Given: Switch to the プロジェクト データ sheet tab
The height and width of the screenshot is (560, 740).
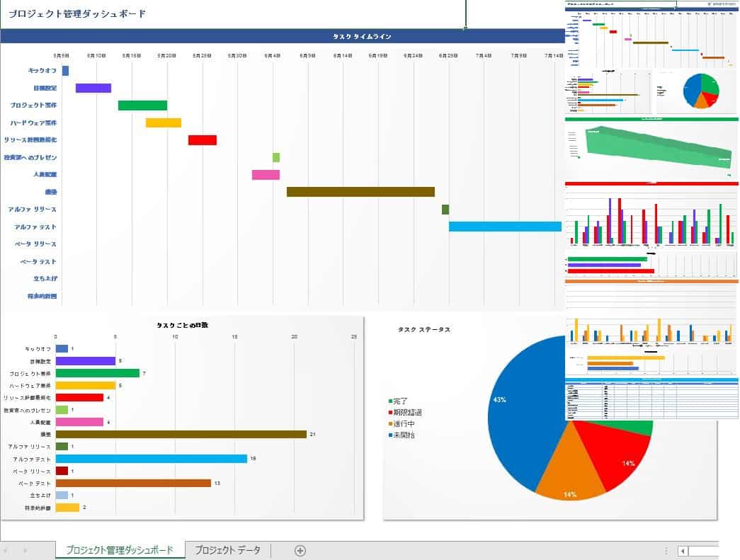Looking at the screenshot, I should [x=227, y=550].
